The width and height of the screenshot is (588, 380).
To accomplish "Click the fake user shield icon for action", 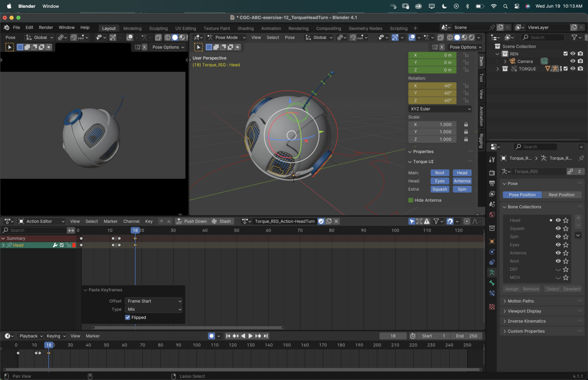I will (321, 221).
